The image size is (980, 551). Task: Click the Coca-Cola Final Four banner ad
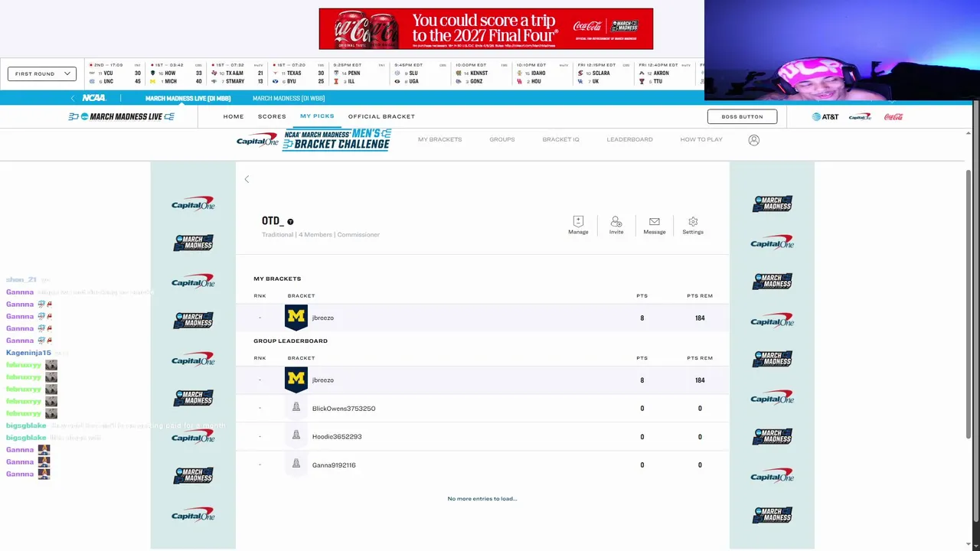(x=486, y=29)
